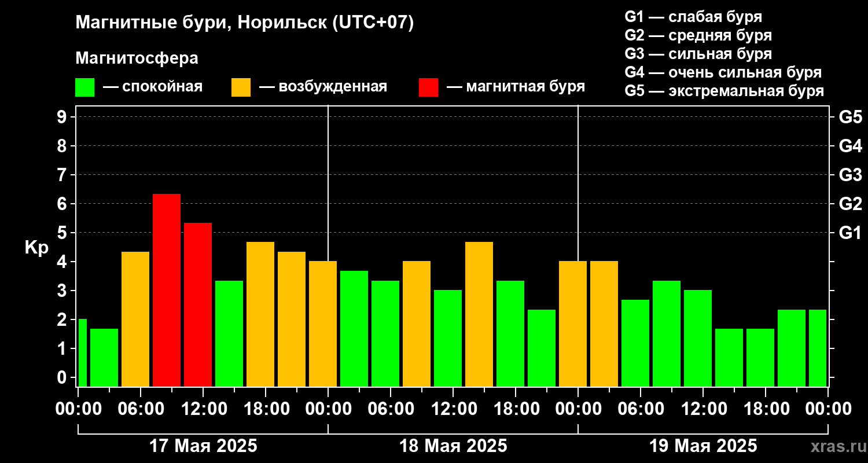Click the green 'спокойная' legend swatch
868x463 pixels.
pos(84,87)
